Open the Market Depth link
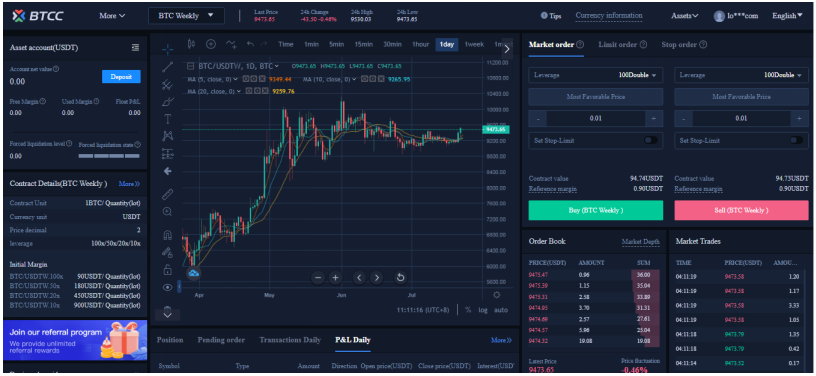This screenshot has height=376, width=816. (x=641, y=242)
